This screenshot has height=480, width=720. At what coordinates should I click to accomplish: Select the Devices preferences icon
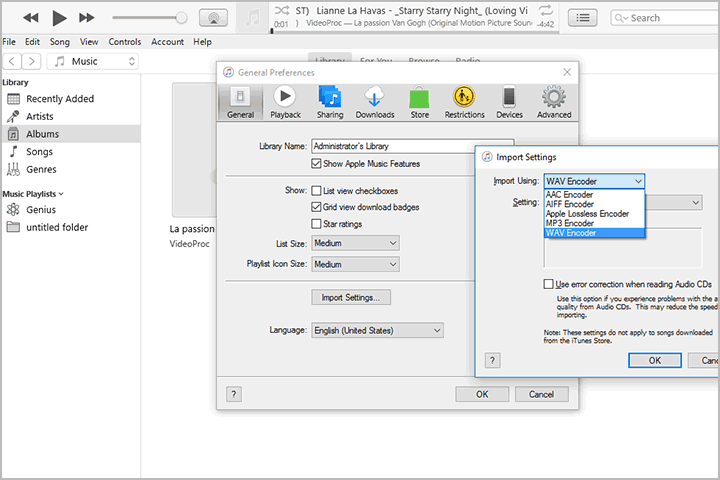[509, 97]
